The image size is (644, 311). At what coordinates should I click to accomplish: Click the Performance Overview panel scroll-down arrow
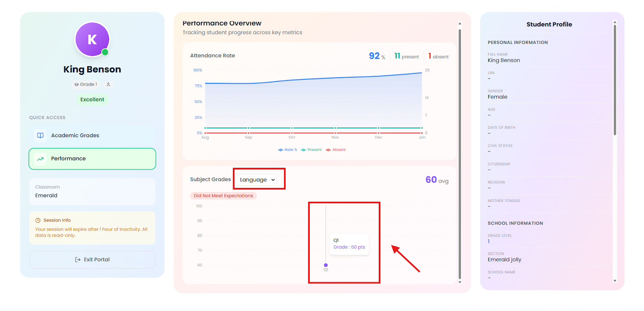click(460, 282)
